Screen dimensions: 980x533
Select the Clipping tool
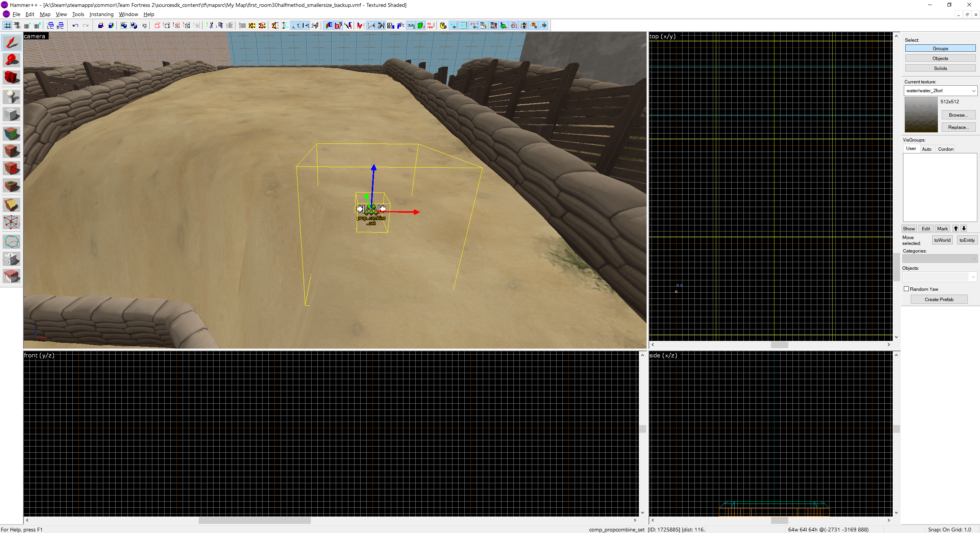pos(11,205)
